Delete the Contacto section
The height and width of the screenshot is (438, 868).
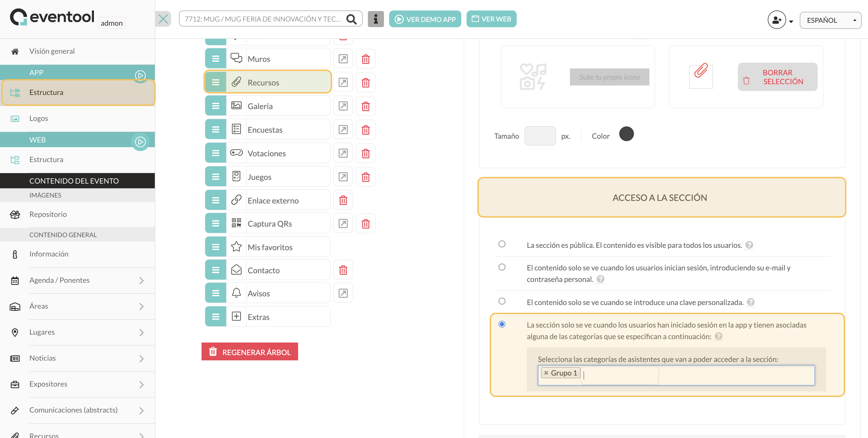click(343, 270)
